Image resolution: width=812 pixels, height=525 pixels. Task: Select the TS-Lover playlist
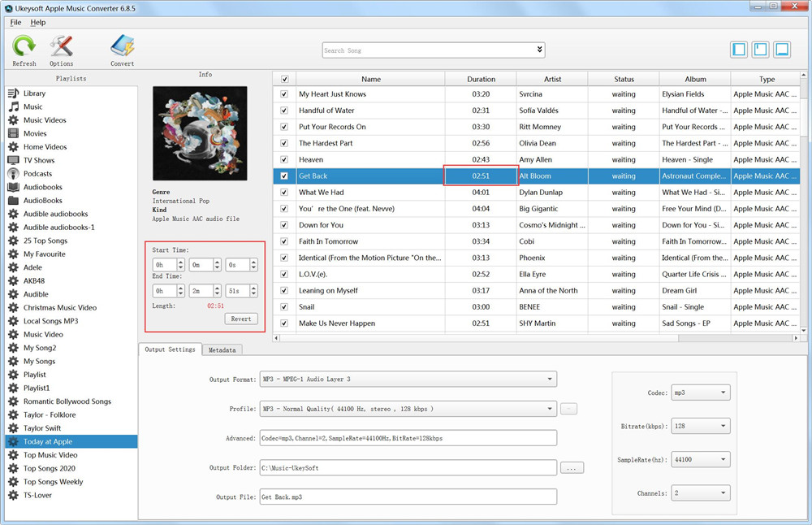coord(37,495)
